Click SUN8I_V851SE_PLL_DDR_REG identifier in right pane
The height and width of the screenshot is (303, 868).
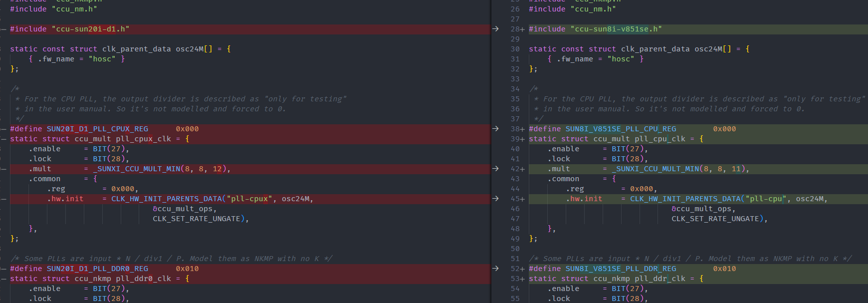[621, 269]
